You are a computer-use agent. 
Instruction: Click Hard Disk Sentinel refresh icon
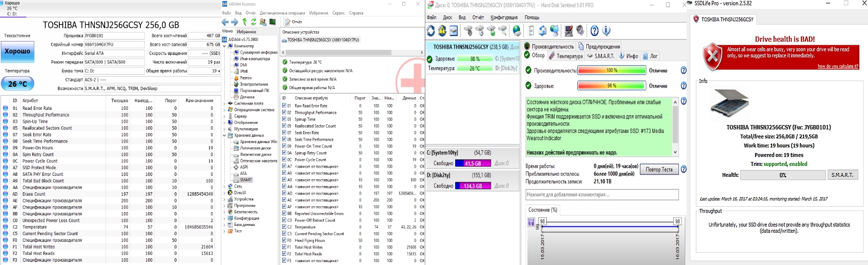pos(431,31)
